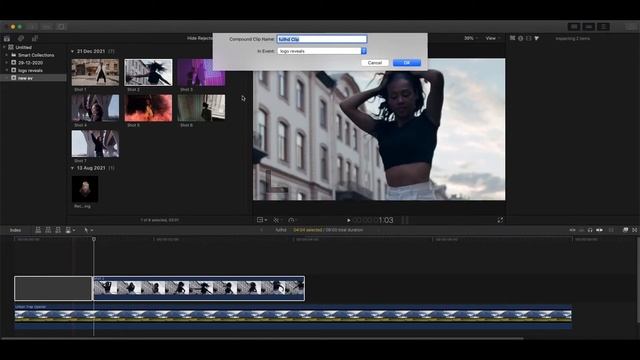Click the Compound Clip Name field
This screenshot has height=360, width=640.
click(322, 39)
